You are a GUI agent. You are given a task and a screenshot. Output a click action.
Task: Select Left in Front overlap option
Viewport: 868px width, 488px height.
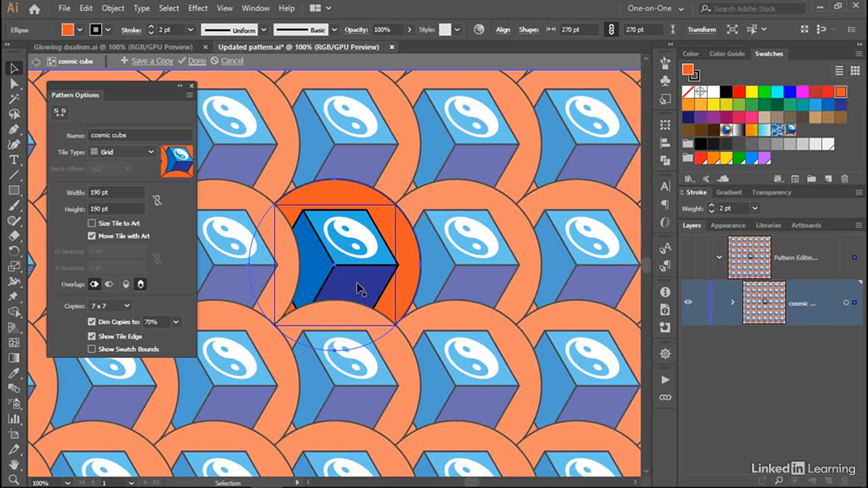[94, 285]
